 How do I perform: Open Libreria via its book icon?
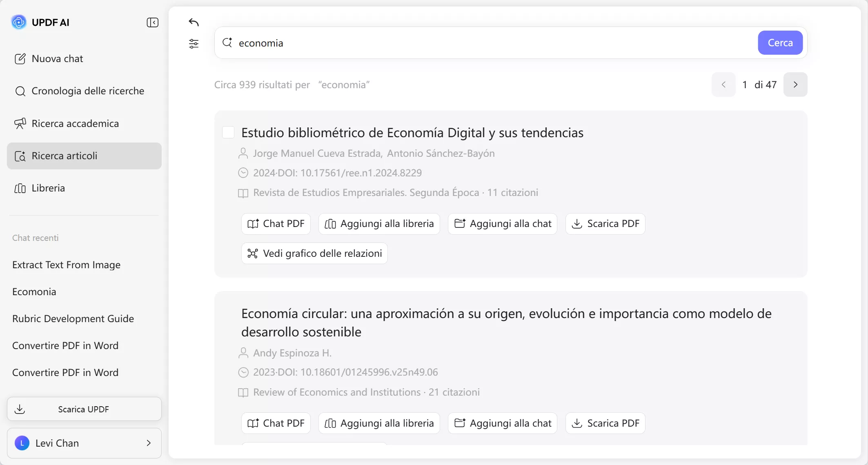click(20, 188)
